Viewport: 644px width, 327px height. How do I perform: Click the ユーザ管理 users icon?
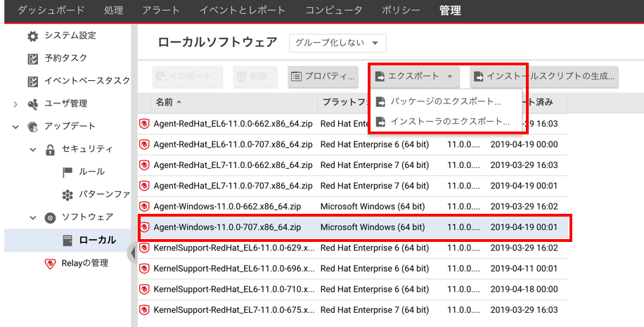[33, 104]
